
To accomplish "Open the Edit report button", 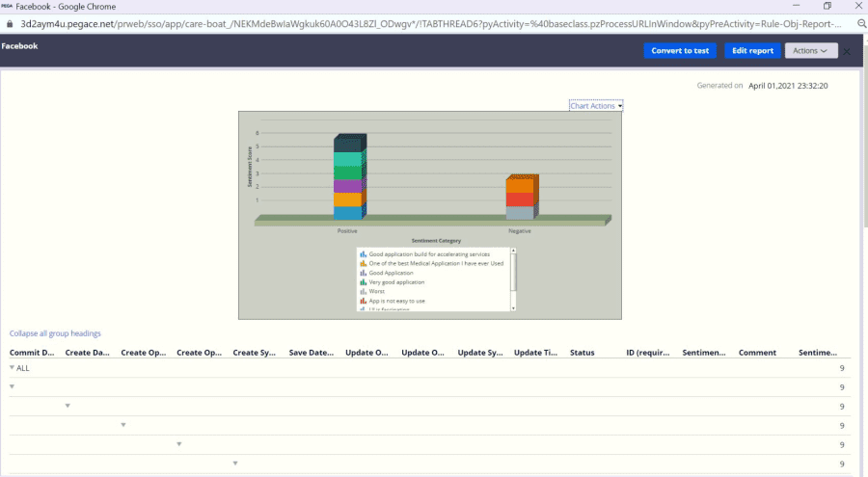I will [x=752, y=50].
